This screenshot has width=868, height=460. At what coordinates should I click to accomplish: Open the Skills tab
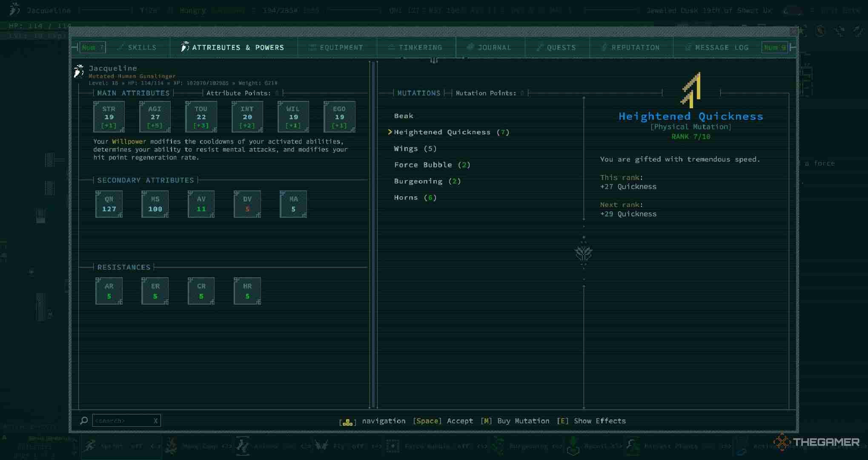coord(137,47)
